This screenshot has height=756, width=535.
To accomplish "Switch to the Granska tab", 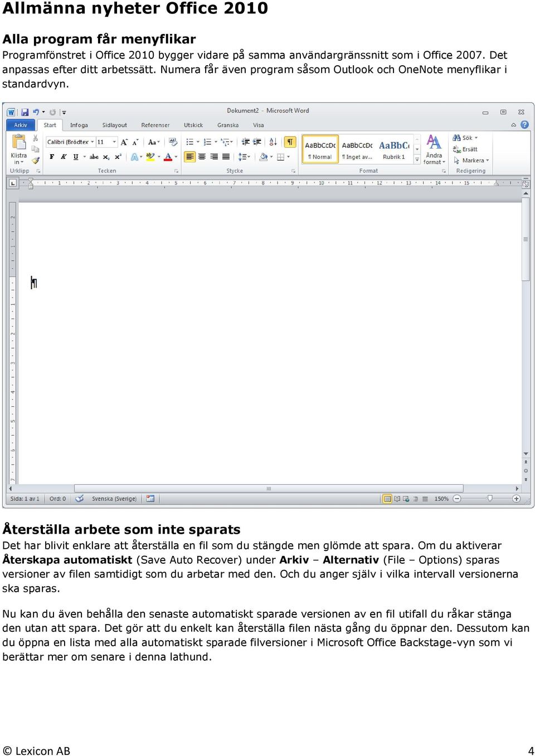I will (228, 125).
